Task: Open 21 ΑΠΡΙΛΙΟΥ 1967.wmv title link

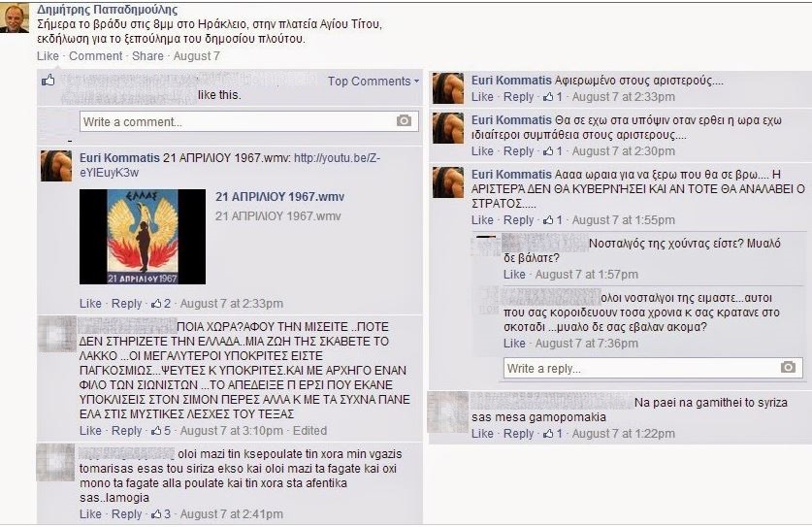Action: 279,197
